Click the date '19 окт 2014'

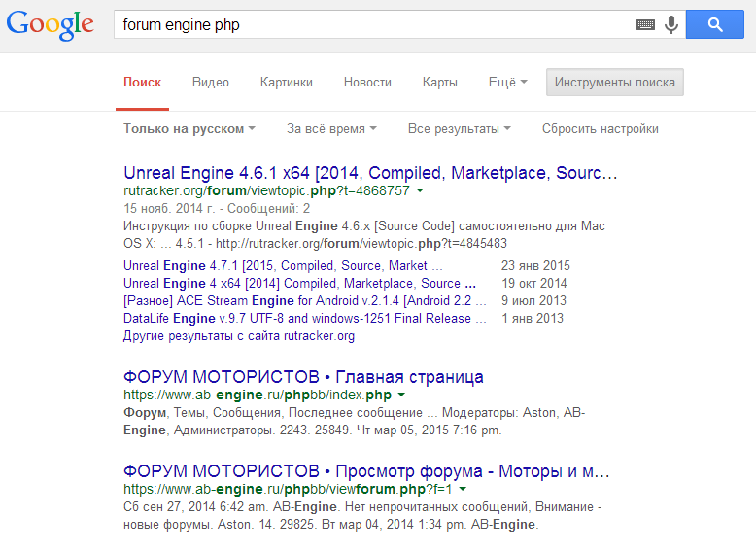tap(534, 284)
